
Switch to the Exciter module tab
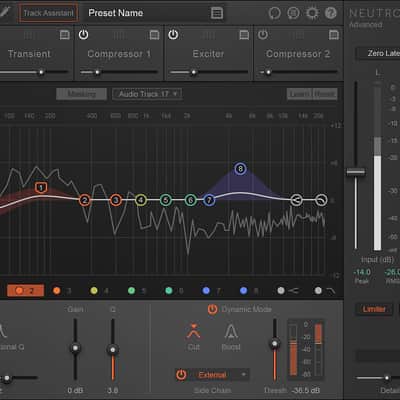point(208,54)
